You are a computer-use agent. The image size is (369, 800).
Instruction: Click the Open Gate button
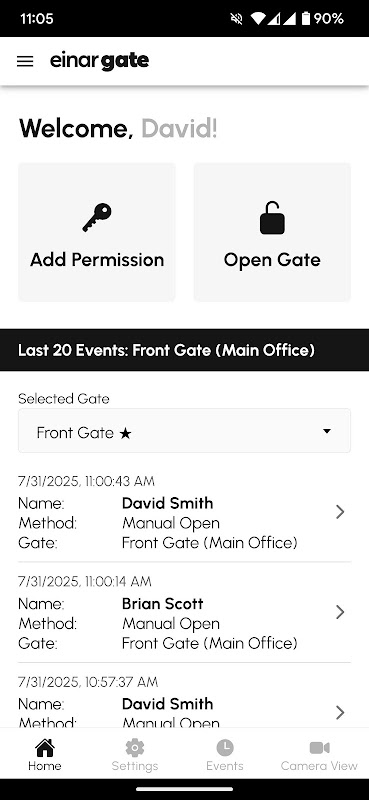tap(272, 232)
